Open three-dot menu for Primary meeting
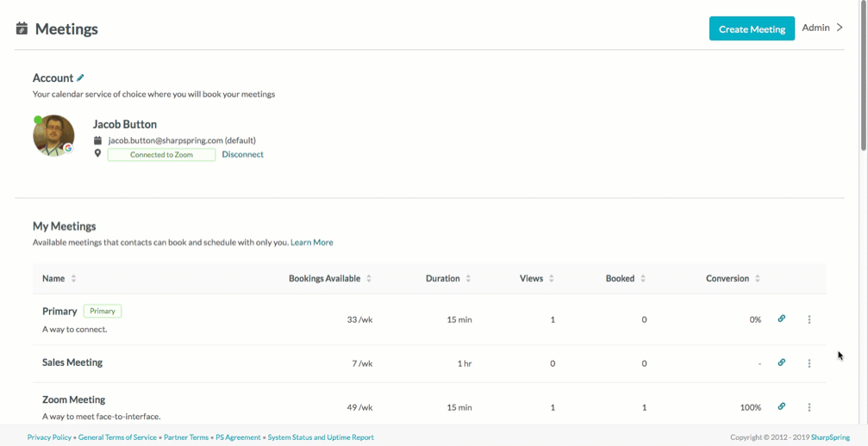The height and width of the screenshot is (446, 868). (x=809, y=319)
